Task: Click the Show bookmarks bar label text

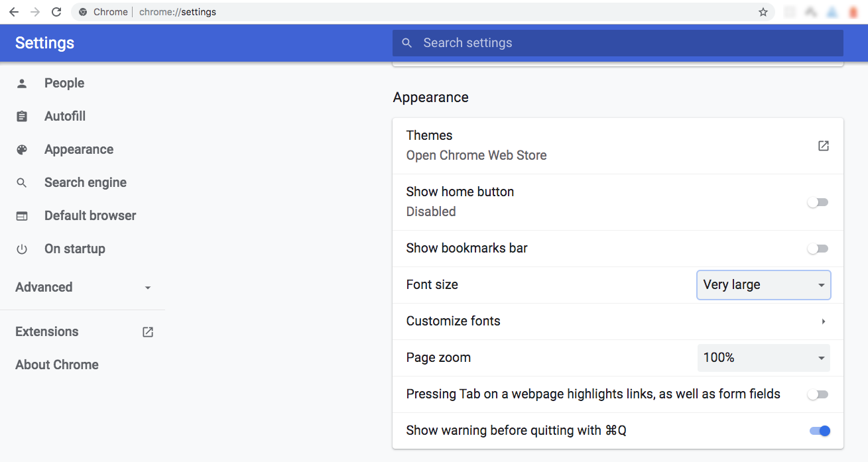Action: [467, 249]
